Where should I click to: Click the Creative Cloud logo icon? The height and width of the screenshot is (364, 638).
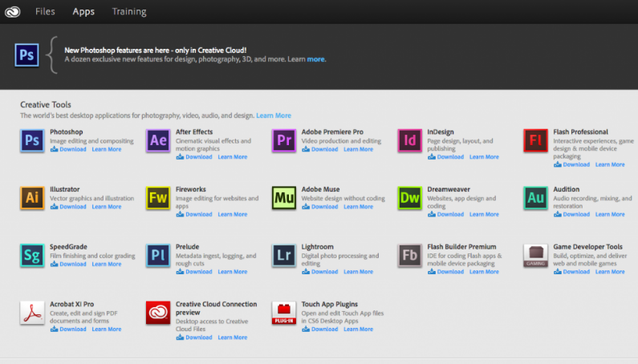tap(13, 12)
